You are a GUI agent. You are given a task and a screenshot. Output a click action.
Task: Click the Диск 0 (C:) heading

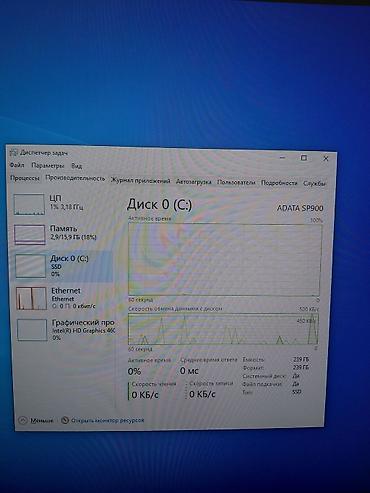pos(160,204)
